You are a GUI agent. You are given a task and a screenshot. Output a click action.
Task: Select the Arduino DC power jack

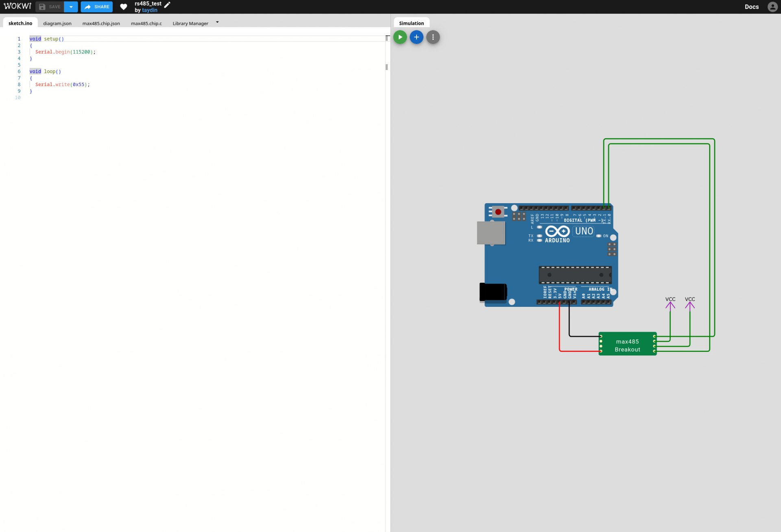click(493, 292)
